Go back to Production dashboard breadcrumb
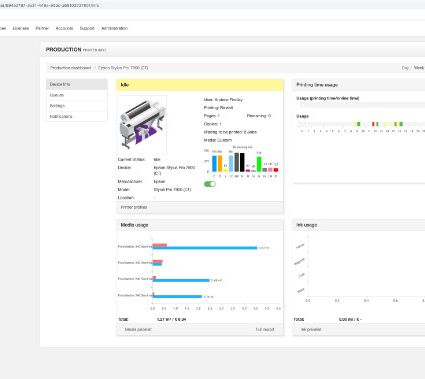The image size is (425, 379). pos(70,68)
